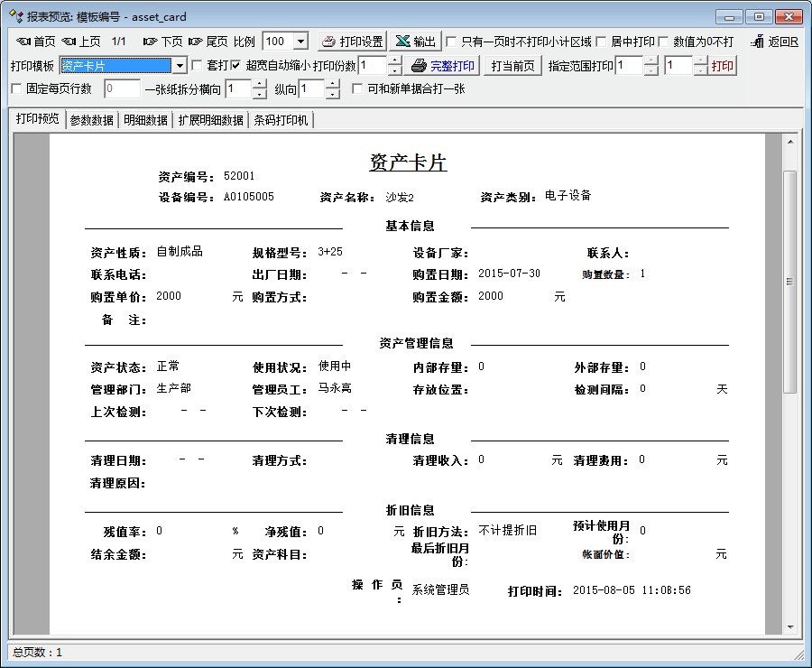Open the 条码打印机 tab

[281, 120]
